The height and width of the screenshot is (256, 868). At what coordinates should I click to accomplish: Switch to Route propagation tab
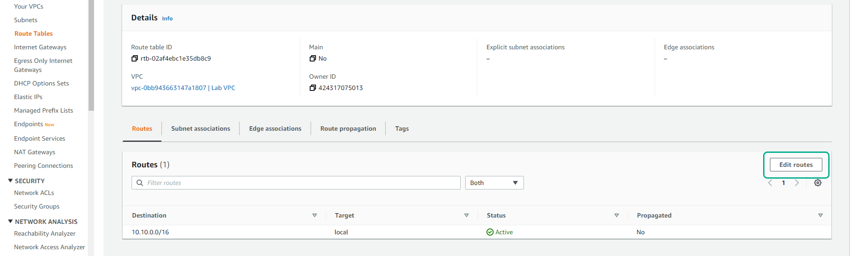348,128
